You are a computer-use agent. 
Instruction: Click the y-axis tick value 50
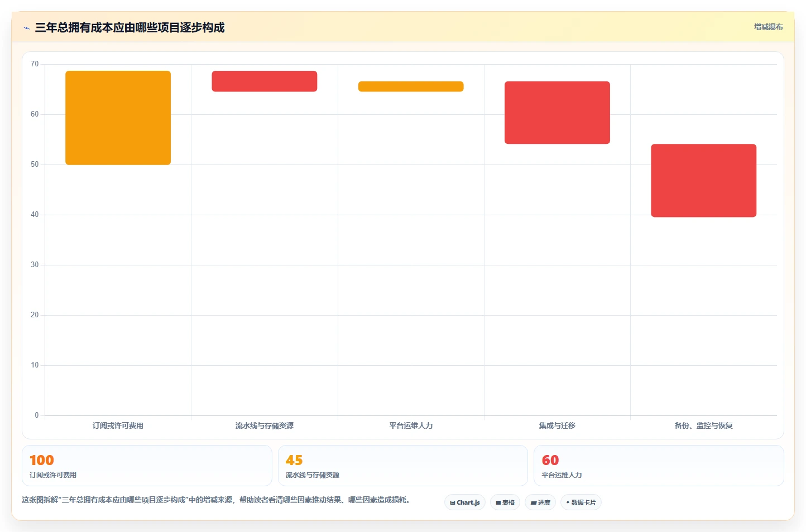(x=35, y=165)
